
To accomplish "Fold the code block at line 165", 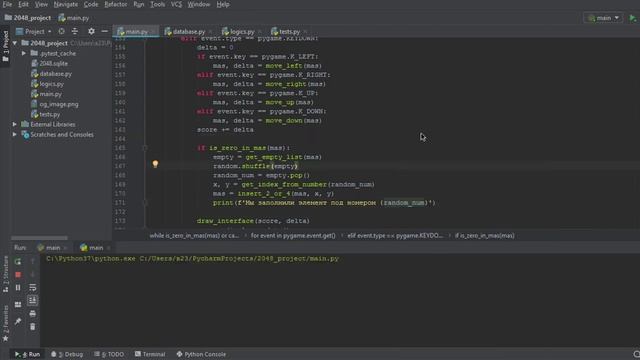I will pyautogui.click(x=145, y=148).
